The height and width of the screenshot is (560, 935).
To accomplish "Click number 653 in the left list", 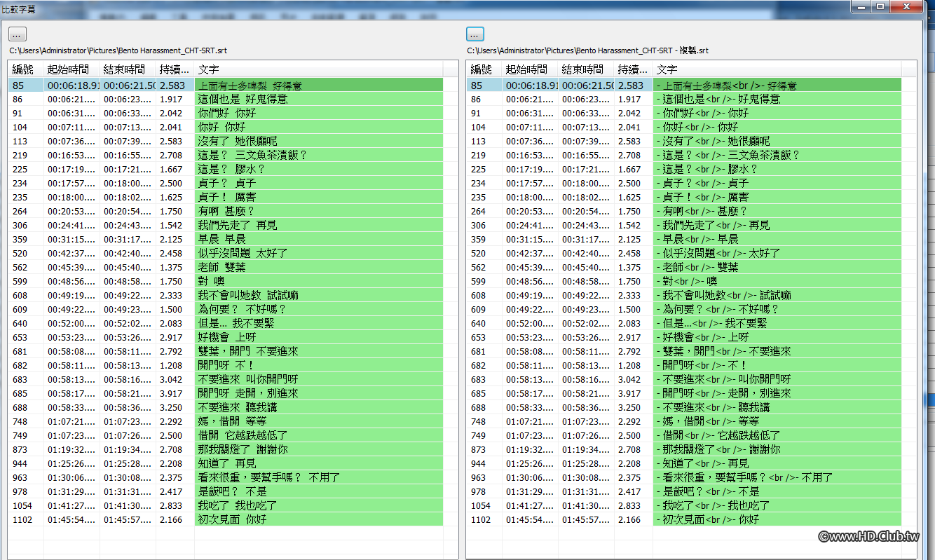I will pyautogui.click(x=20, y=337).
